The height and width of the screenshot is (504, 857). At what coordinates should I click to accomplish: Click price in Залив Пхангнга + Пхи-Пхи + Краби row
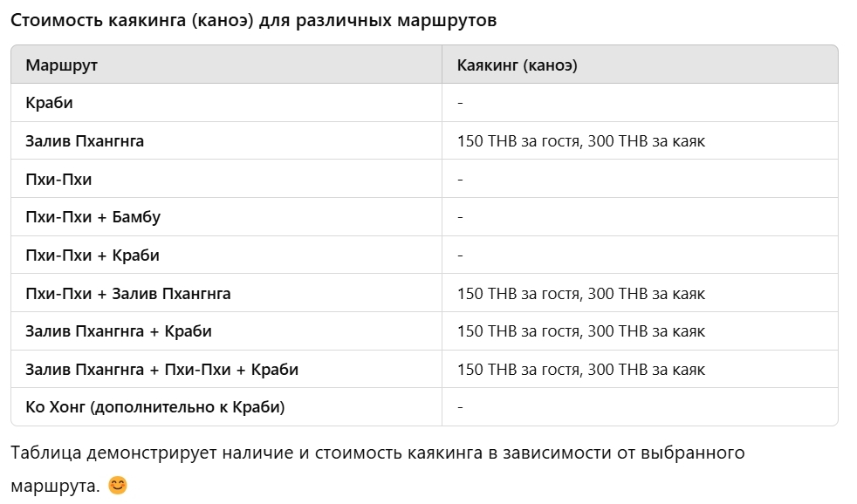pyautogui.click(x=581, y=369)
